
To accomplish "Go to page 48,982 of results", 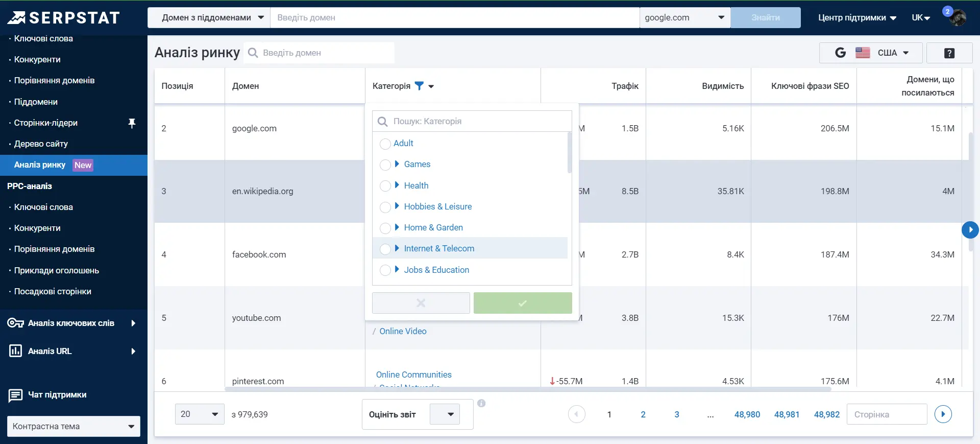I will [827, 414].
